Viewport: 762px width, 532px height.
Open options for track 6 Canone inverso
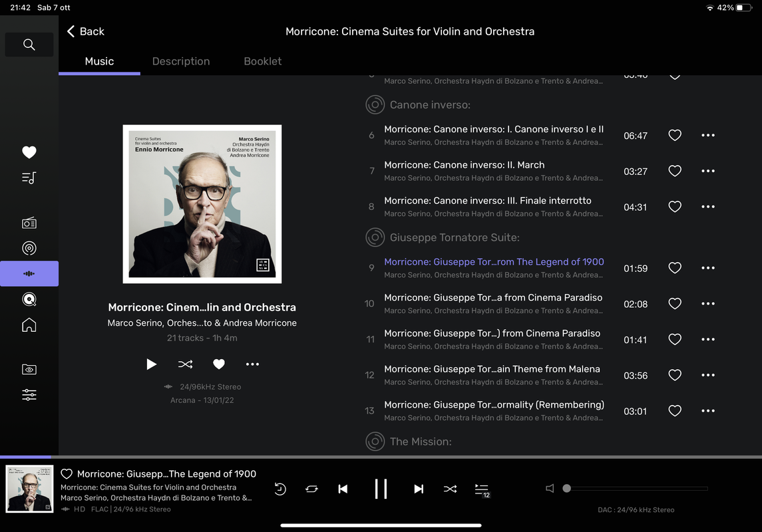click(x=708, y=136)
